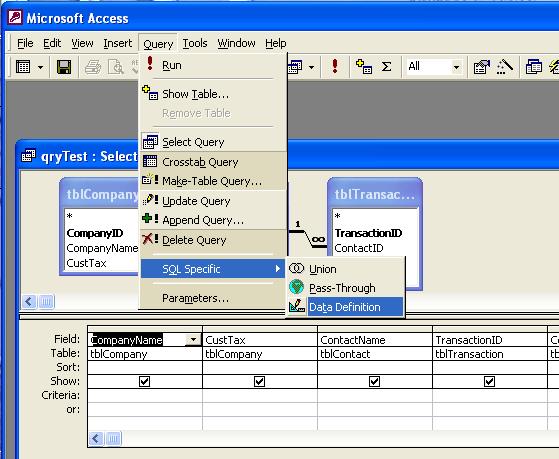Choose Show Table... in the Query menu
The height and width of the screenshot is (459, 559).
213,94
